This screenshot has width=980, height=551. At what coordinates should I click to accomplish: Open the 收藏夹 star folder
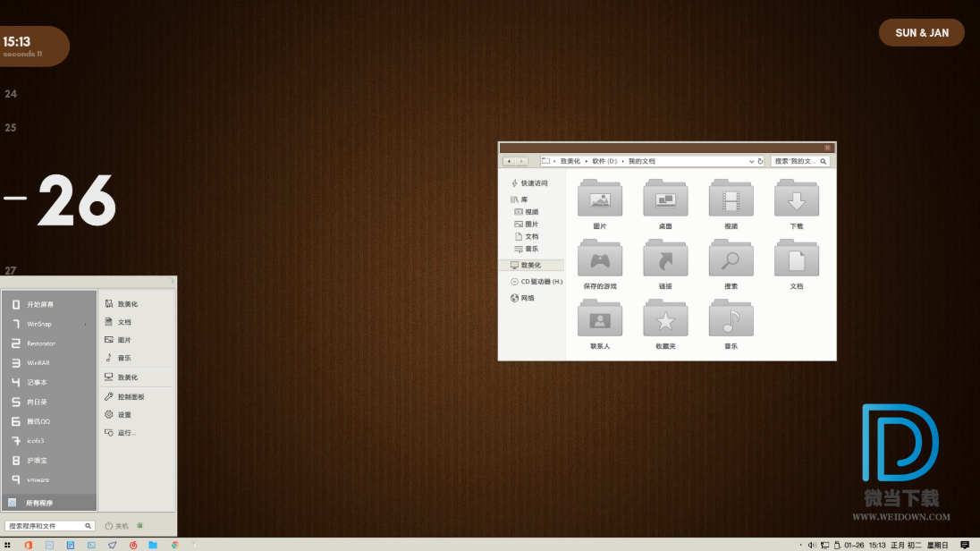click(665, 324)
